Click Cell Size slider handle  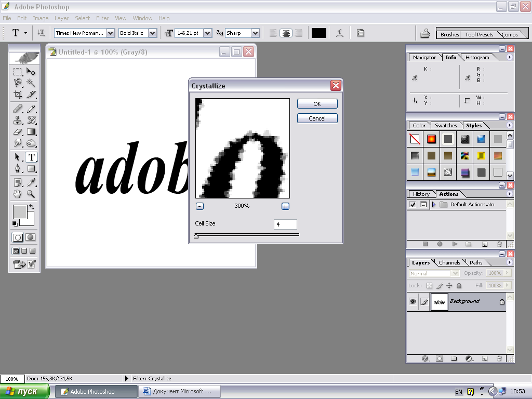pyautogui.click(x=196, y=236)
